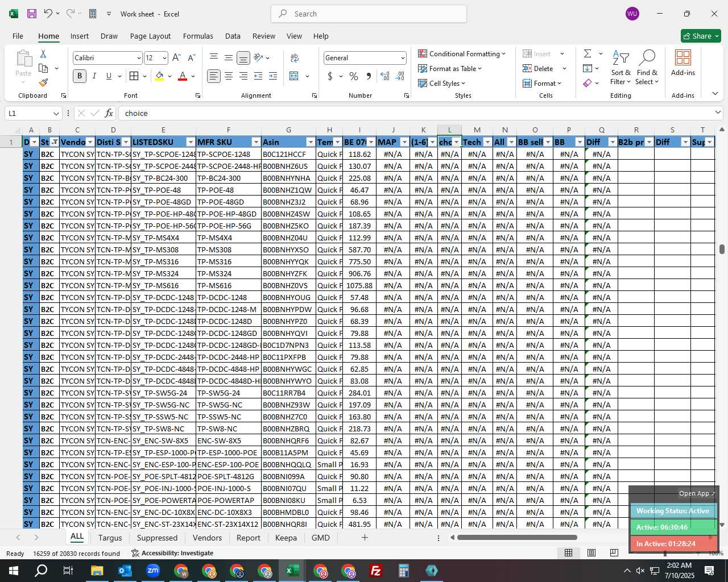Click Increase Decimal icon
Image resolution: width=728 pixels, height=582 pixels.
[385, 76]
